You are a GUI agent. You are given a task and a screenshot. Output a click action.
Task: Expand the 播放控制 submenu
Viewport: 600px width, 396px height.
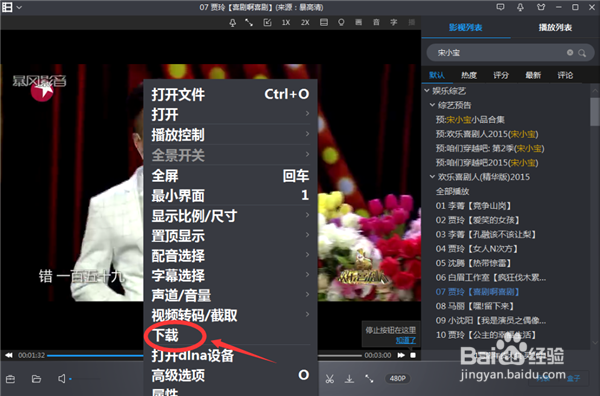(x=230, y=135)
